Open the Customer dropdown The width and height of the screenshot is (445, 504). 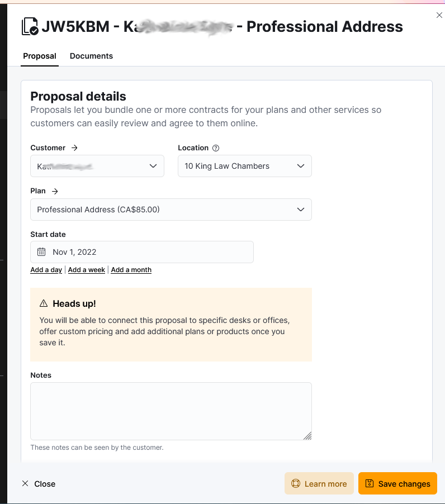click(x=97, y=166)
